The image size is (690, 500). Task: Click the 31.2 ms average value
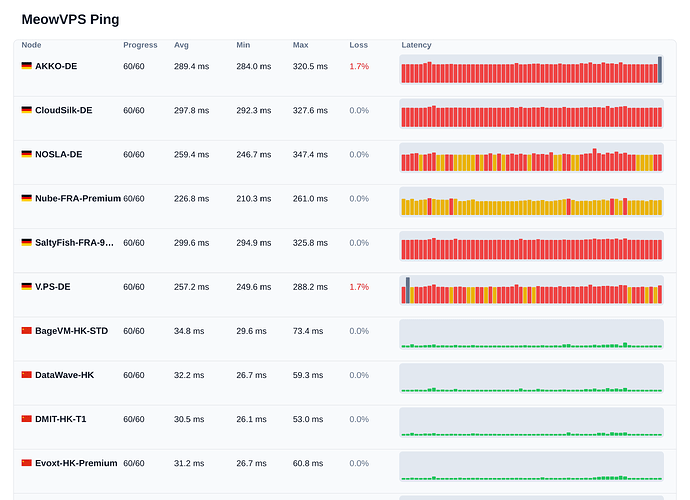click(x=189, y=463)
